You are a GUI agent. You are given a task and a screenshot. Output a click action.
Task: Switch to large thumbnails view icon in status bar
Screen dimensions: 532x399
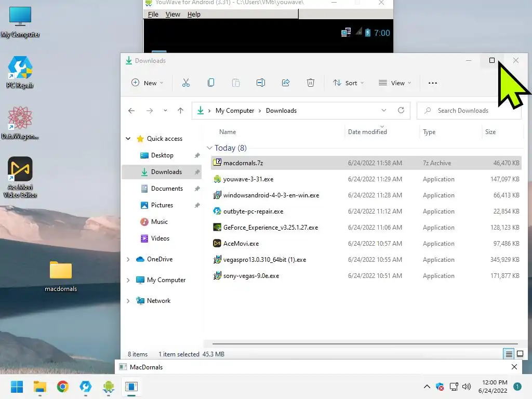click(x=520, y=354)
